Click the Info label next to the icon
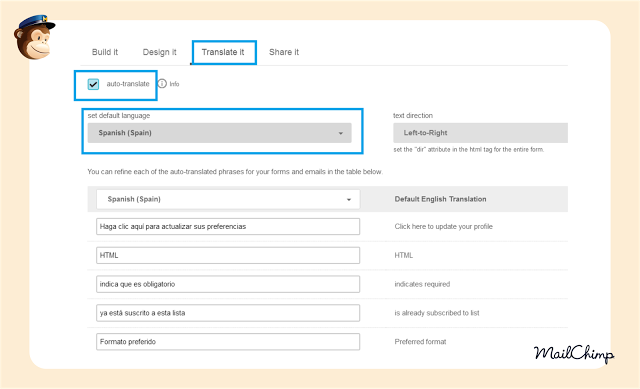 coord(174,84)
